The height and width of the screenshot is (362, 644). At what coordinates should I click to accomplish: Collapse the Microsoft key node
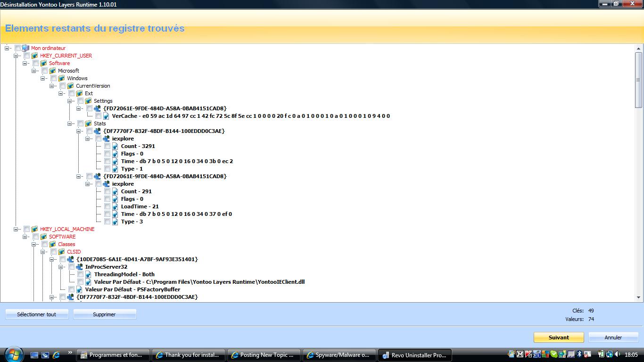pos(34,71)
